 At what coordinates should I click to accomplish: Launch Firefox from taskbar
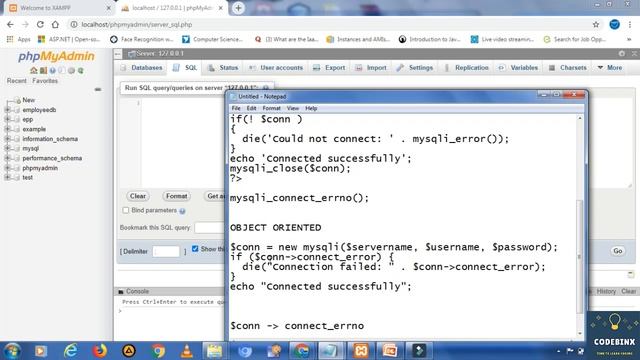(x=100, y=351)
